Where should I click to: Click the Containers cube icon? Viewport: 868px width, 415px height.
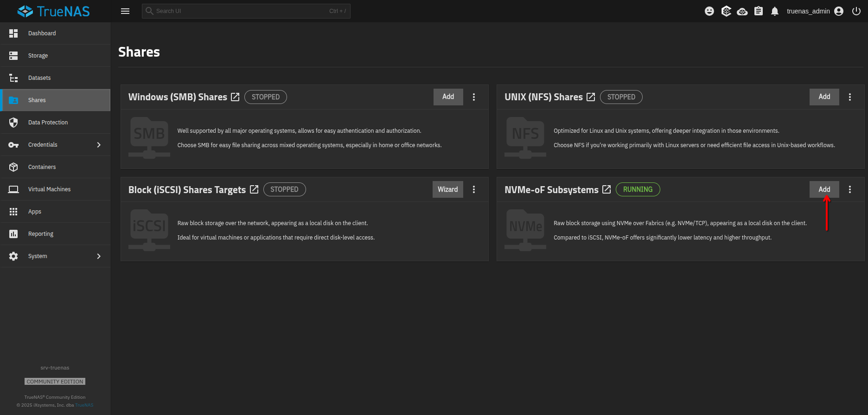point(13,167)
